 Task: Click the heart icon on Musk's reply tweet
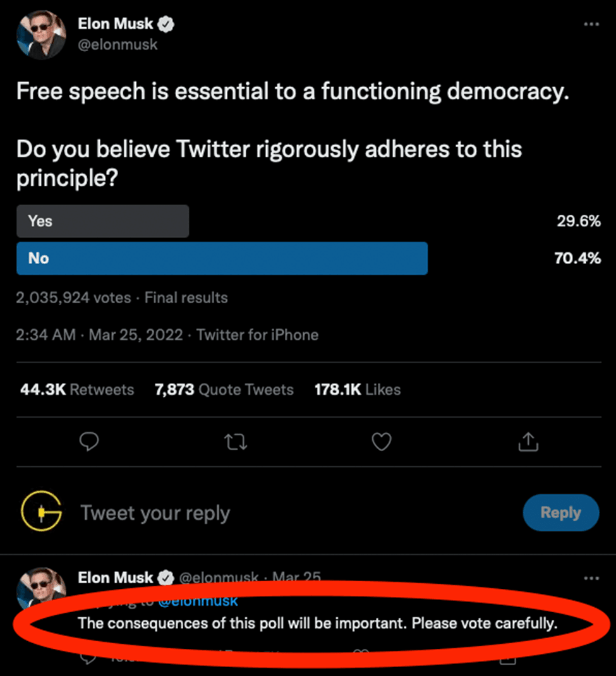(x=361, y=658)
